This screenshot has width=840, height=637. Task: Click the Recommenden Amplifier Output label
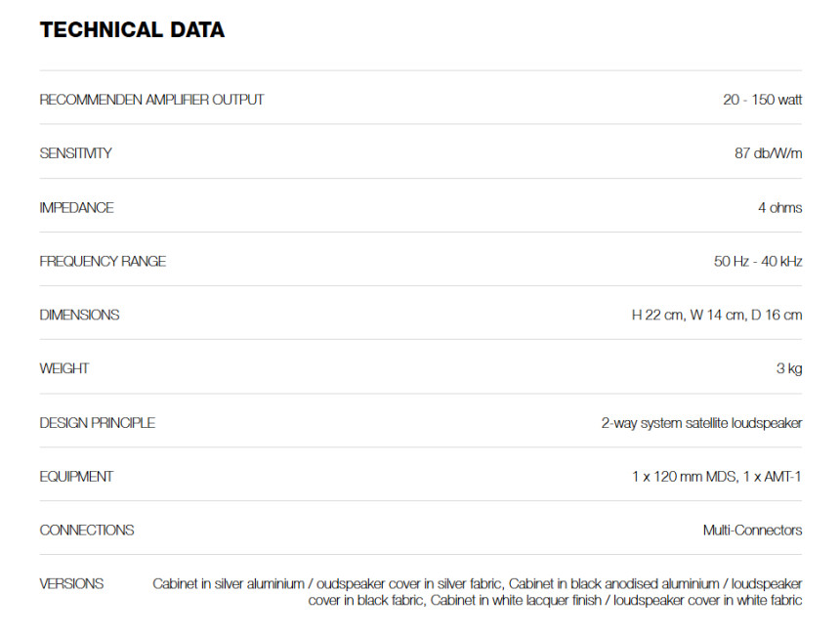point(151,100)
